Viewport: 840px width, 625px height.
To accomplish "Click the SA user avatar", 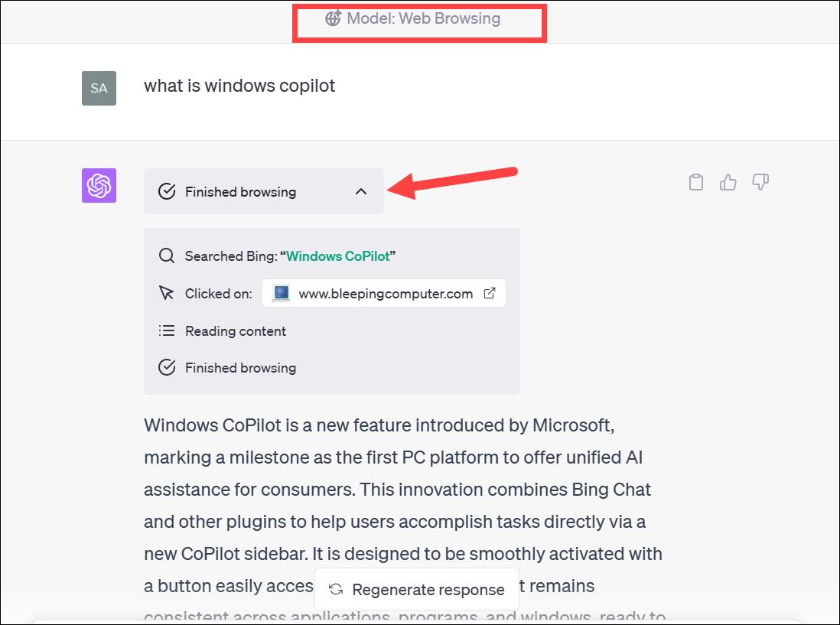I will (x=99, y=89).
